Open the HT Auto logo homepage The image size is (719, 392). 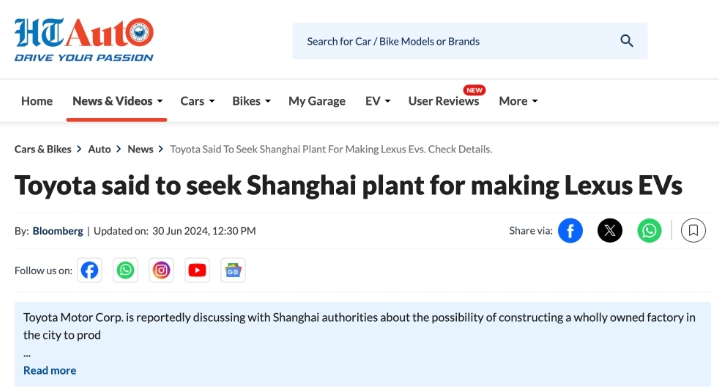point(84,39)
